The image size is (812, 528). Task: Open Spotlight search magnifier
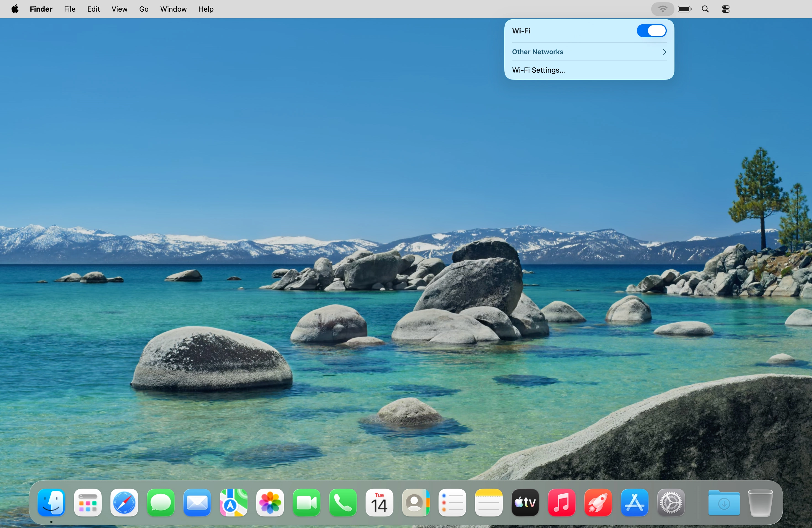pyautogui.click(x=705, y=9)
